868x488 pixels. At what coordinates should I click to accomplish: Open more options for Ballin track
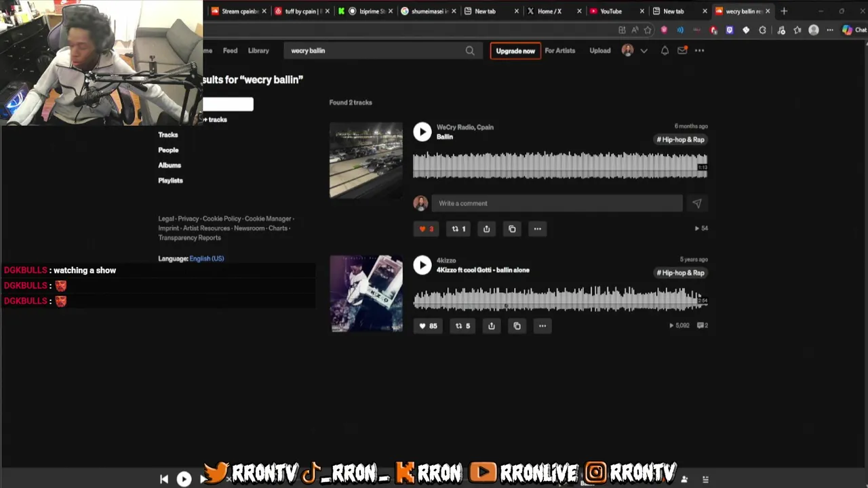point(537,229)
